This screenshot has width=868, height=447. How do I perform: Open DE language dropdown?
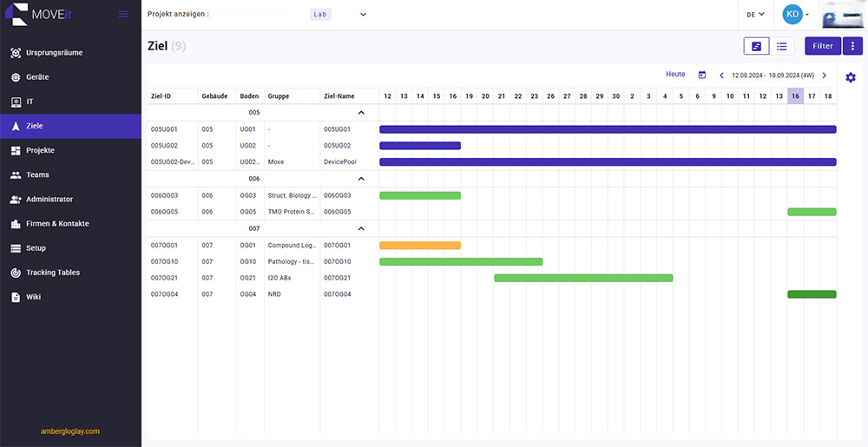[755, 15]
